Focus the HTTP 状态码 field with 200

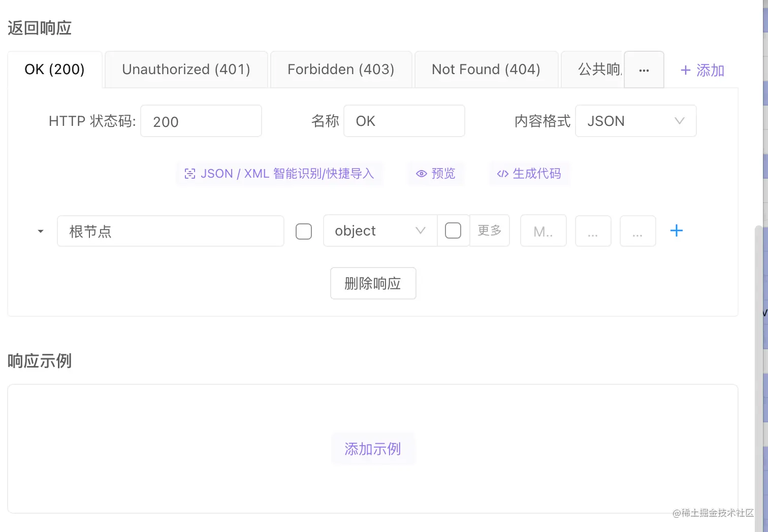click(201, 121)
